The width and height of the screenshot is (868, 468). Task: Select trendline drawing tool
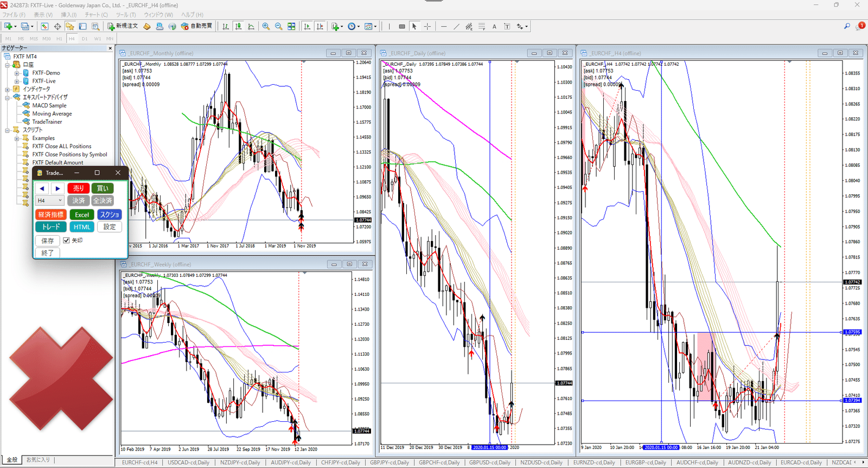pos(456,26)
